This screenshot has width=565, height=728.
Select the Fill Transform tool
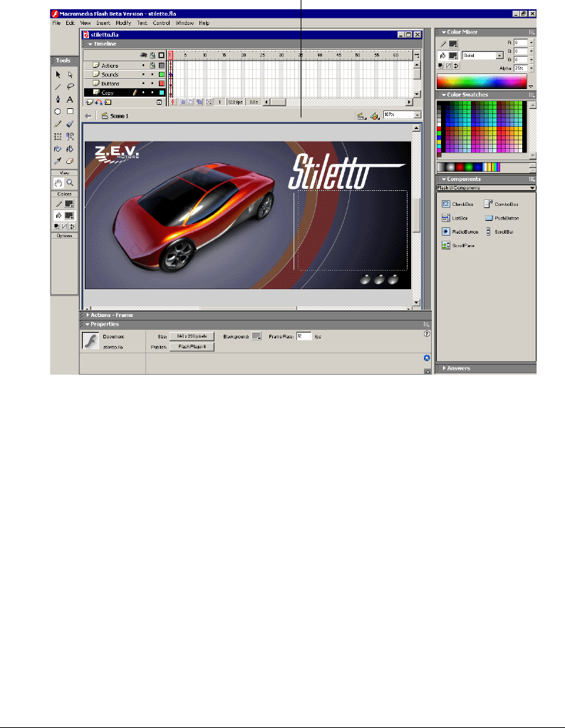point(70,137)
